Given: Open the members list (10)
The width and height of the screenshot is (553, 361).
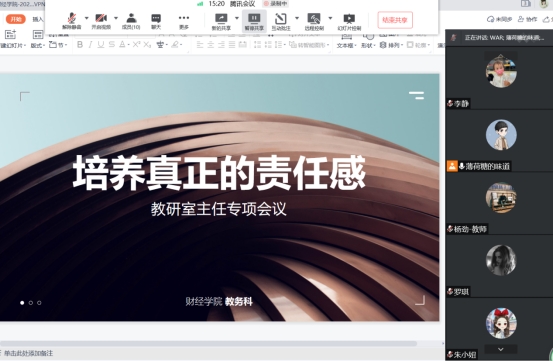Looking at the screenshot, I should click(131, 21).
